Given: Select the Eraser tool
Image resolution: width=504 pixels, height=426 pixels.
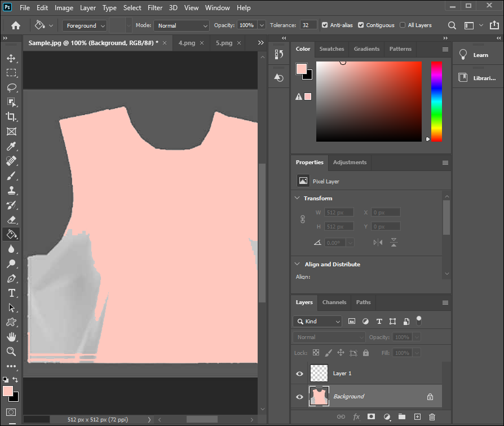Looking at the screenshot, I should (11, 219).
